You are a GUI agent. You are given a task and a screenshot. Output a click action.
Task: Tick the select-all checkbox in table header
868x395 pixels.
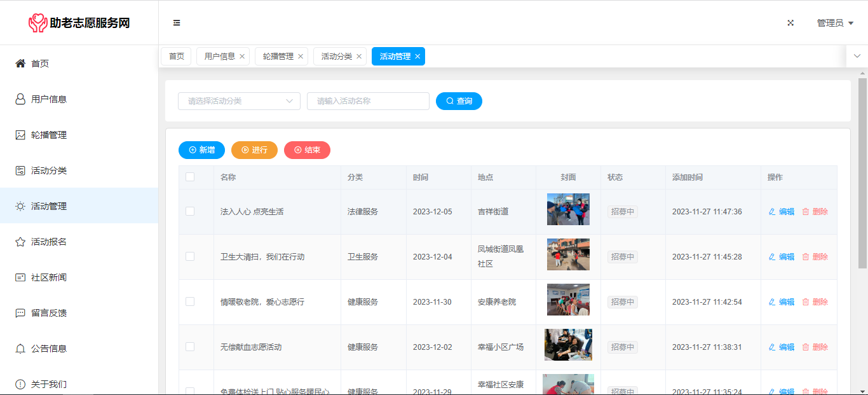click(190, 177)
